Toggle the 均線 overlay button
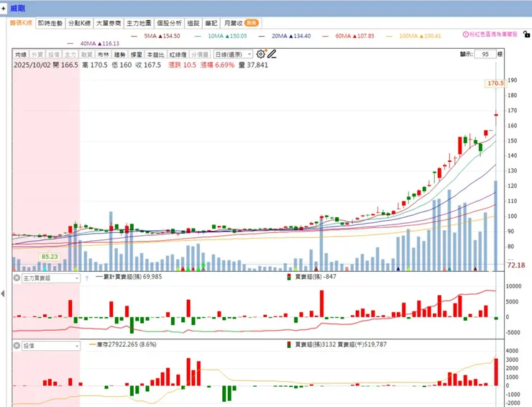Image resolution: width=532 pixels, height=407 pixels. pos(21,55)
